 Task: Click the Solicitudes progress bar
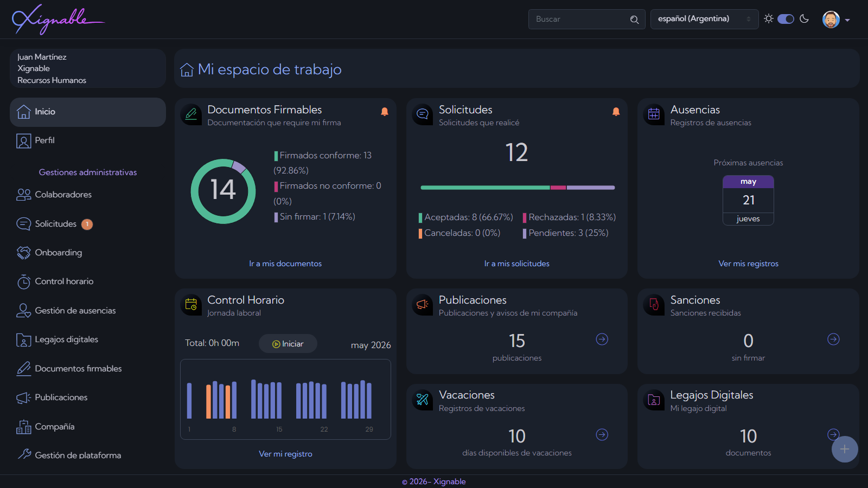click(518, 188)
